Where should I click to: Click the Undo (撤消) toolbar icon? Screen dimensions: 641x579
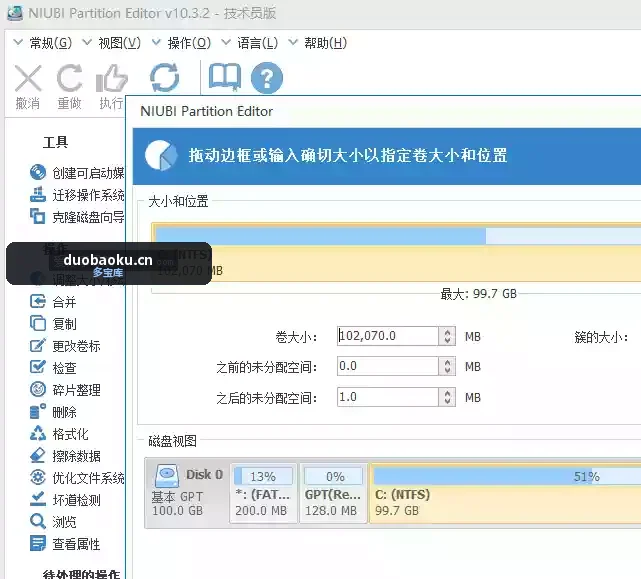(x=28, y=78)
